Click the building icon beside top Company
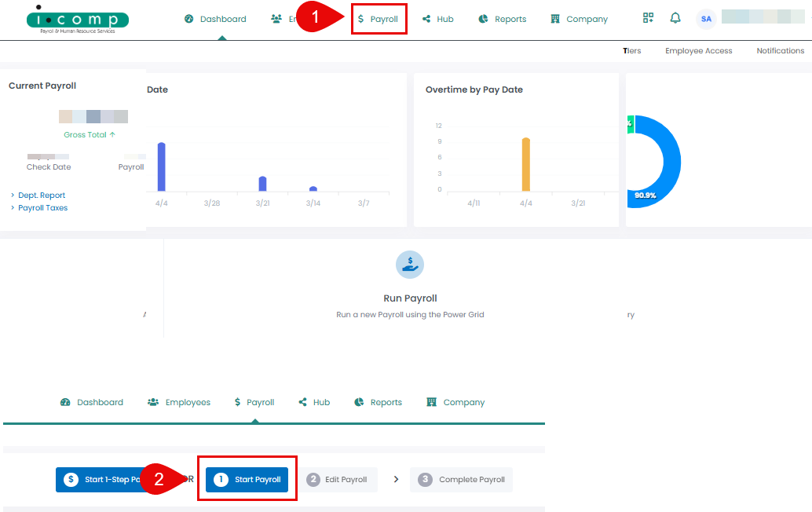812x512 pixels. tap(555, 19)
